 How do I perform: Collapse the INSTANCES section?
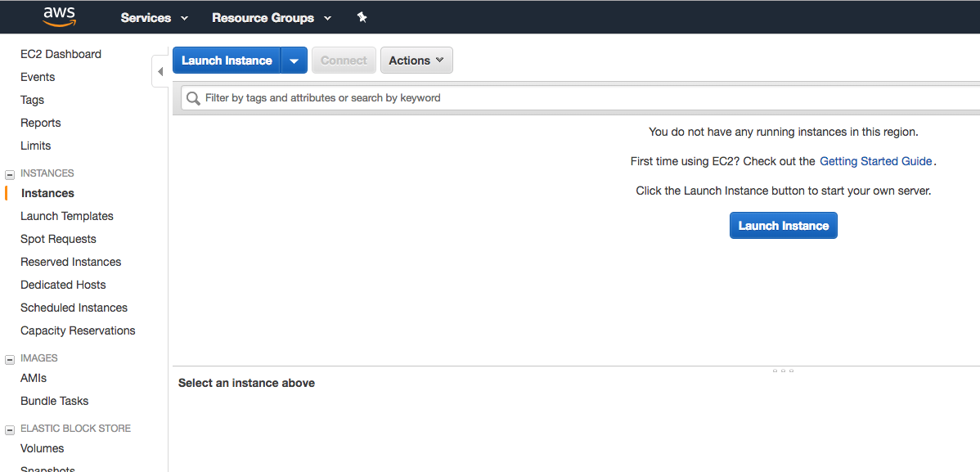point(10,173)
